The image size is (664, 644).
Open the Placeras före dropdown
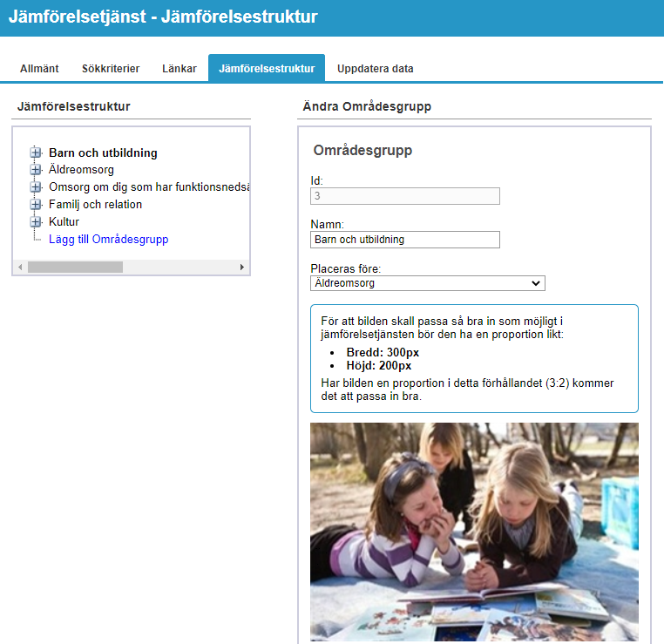pyautogui.click(x=428, y=283)
